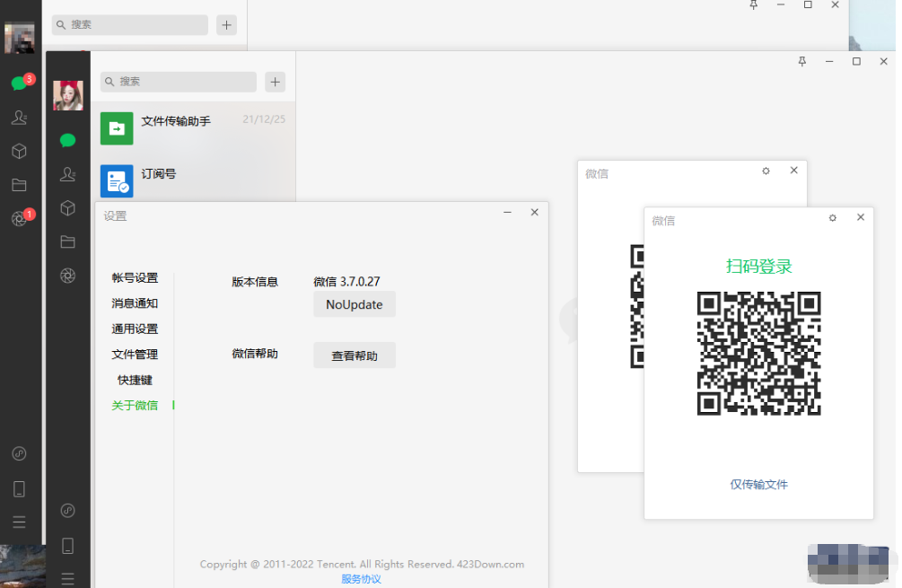Select the 文件传输助手 File Transfer icon
Screen dimensions: 902x588
[x=117, y=128]
